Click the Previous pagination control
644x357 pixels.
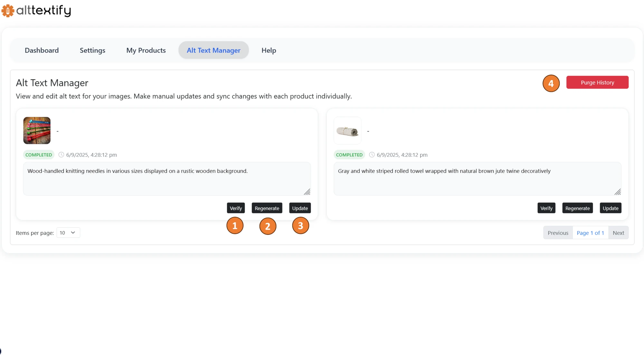click(x=558, y=233)
